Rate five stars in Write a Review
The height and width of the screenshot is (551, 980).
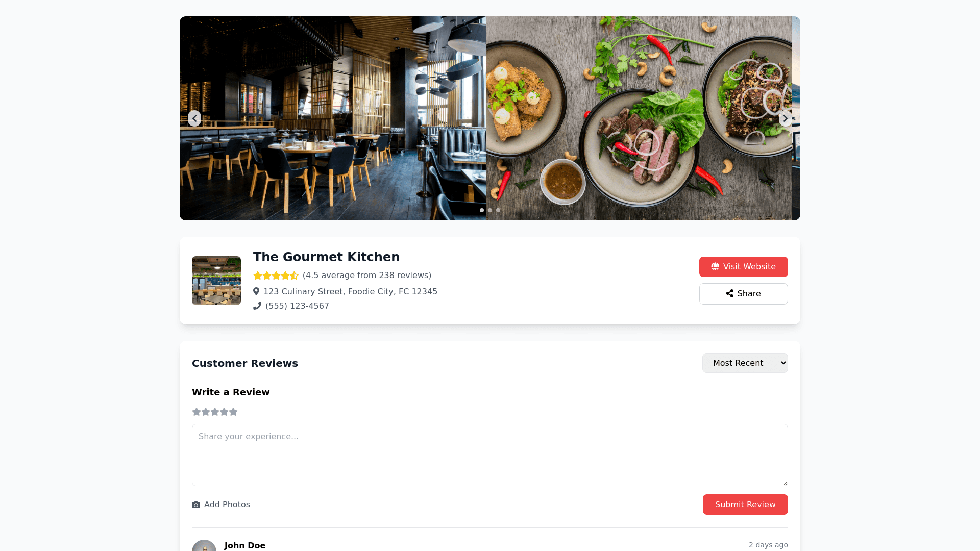(x=233, y=412)
